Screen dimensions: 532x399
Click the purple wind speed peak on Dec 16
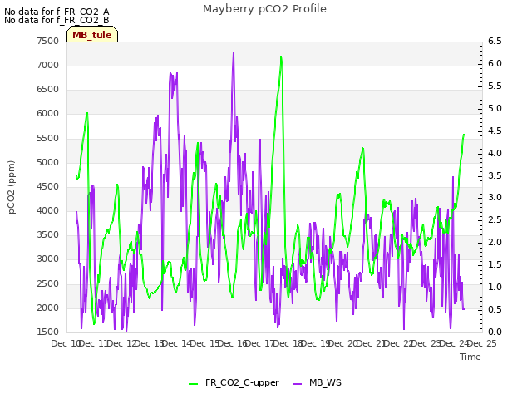click(x=234, y=53)
